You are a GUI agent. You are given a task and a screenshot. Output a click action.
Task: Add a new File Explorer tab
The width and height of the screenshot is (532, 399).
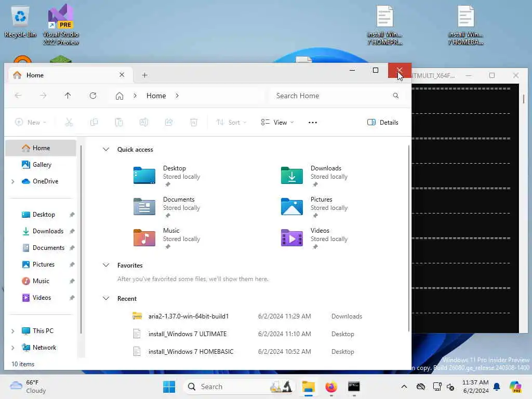point(144,75)
